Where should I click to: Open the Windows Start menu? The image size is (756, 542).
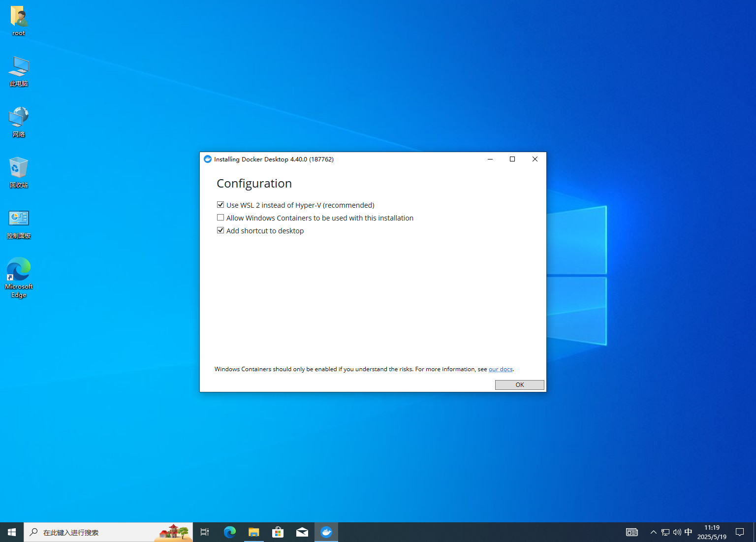pyautogui.click(x=12, y=532)
